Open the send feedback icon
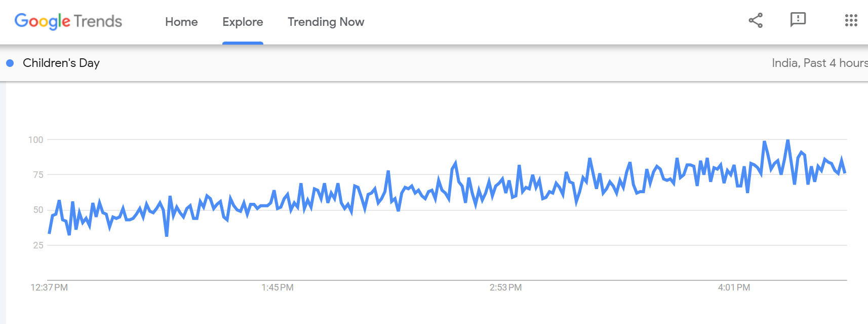This screenshot has height=324, width=868. pyautogui.click(x=798, y=20)
